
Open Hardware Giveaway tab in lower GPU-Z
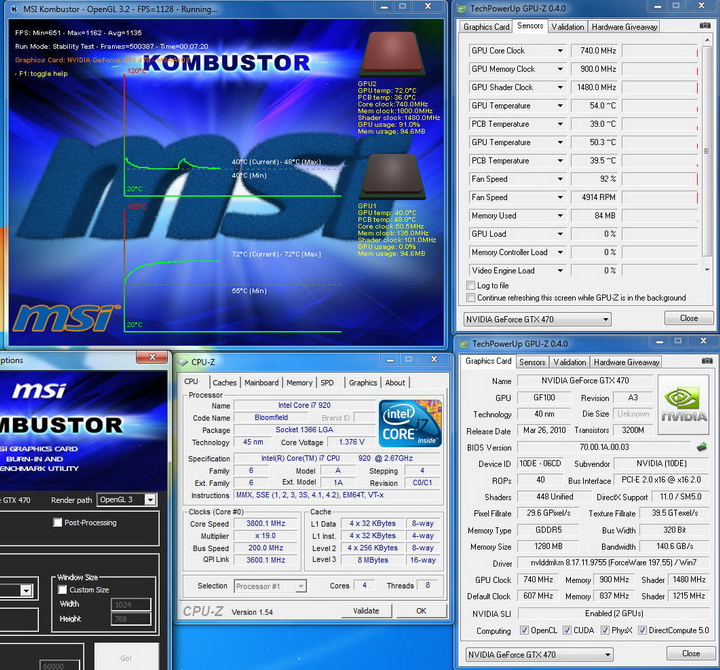626,362
